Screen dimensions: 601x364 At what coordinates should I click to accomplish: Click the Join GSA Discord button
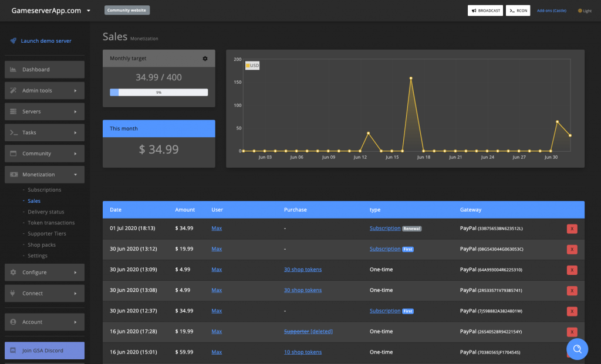point(45,350)
